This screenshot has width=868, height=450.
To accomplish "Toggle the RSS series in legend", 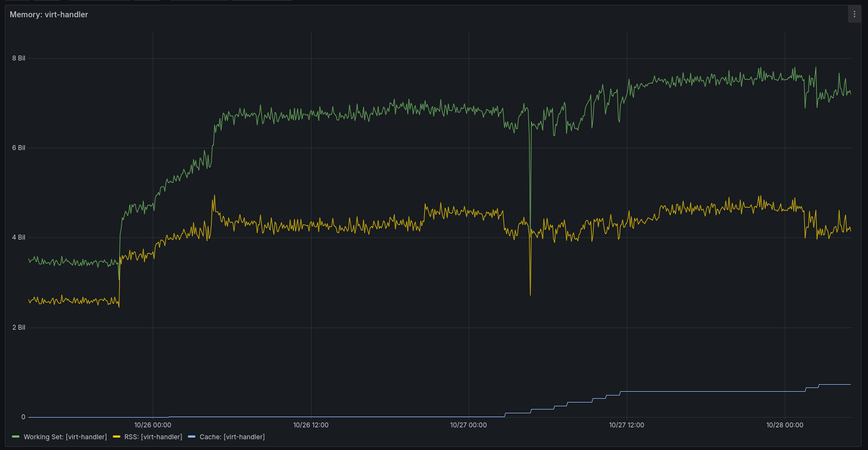I will pos(153,437).
